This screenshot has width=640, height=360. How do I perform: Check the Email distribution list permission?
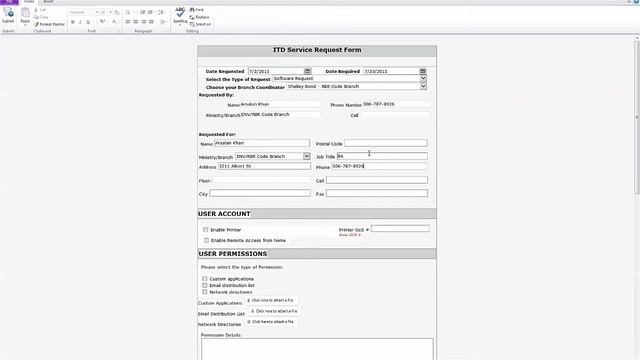coord(204,285)
